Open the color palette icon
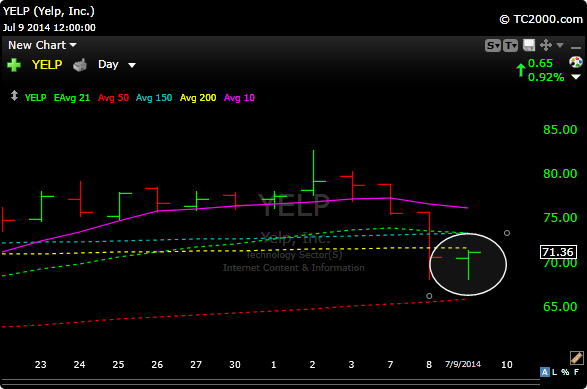The height and width of the screenshot is (389, 587). (576, 62)
